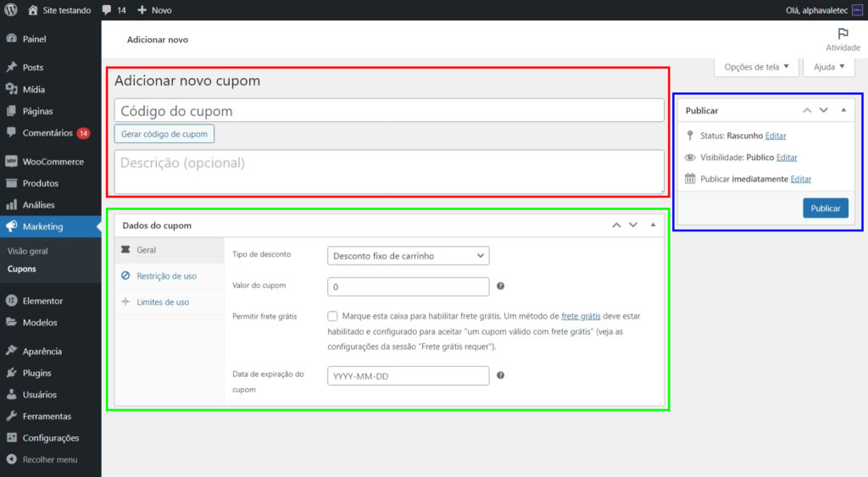Collapse the Publicar panel with triangle toggle
868x477 pixels.
[x=843, y=110]
